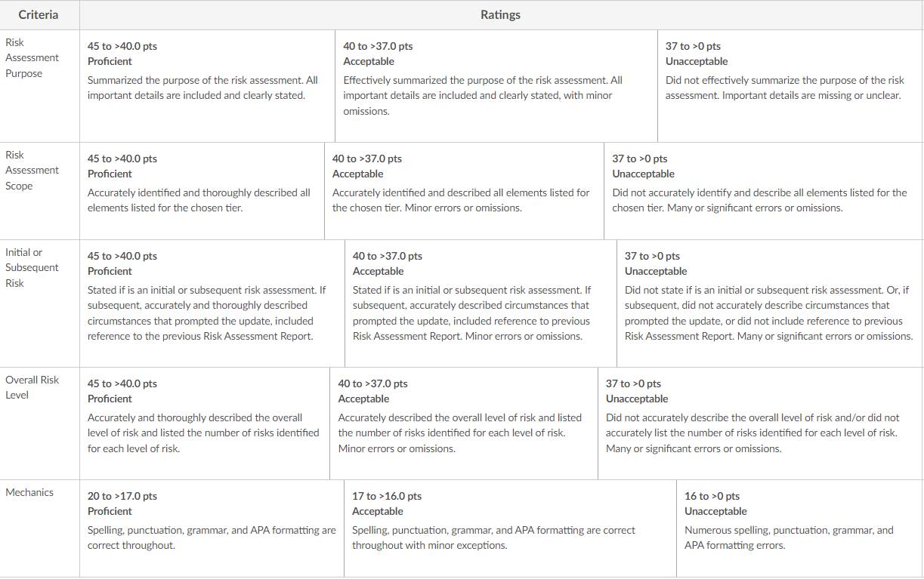Set Mechanics rating to Proficient
This screenshot has width=924, height=579.
coord(212,528)
